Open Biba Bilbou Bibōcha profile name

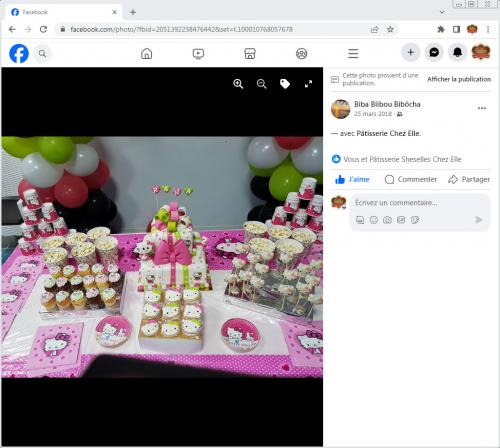tap(387, 104)
